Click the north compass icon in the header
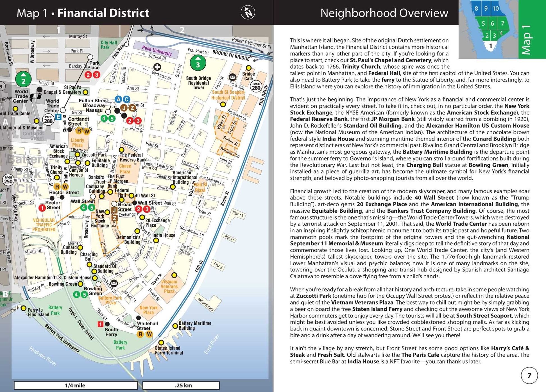 coord(248,12)
